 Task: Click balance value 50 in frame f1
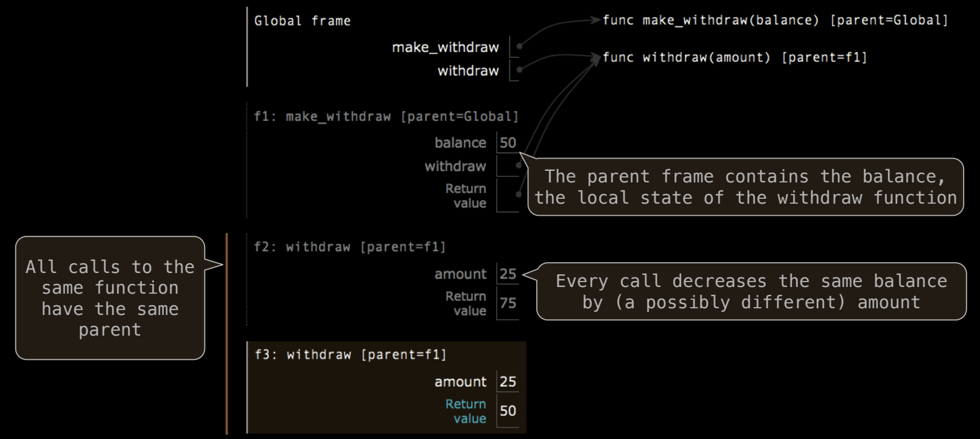pyautogui.click(x=508, y=142)
